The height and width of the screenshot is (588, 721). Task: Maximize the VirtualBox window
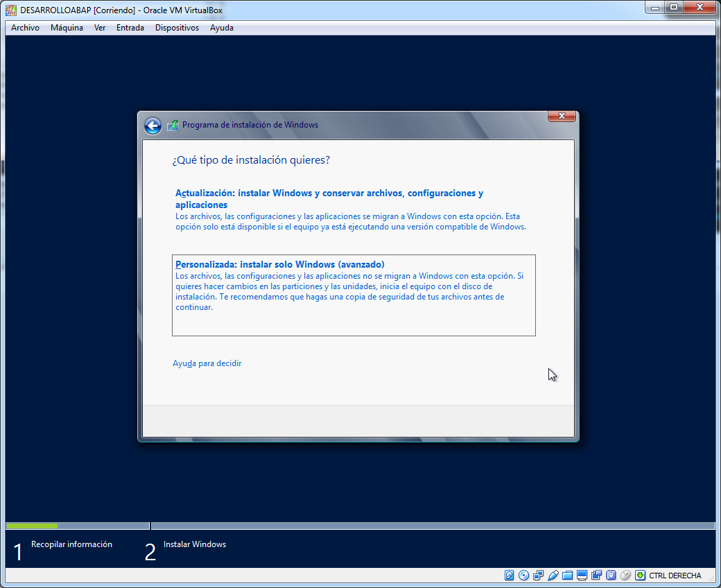[674, 8]
